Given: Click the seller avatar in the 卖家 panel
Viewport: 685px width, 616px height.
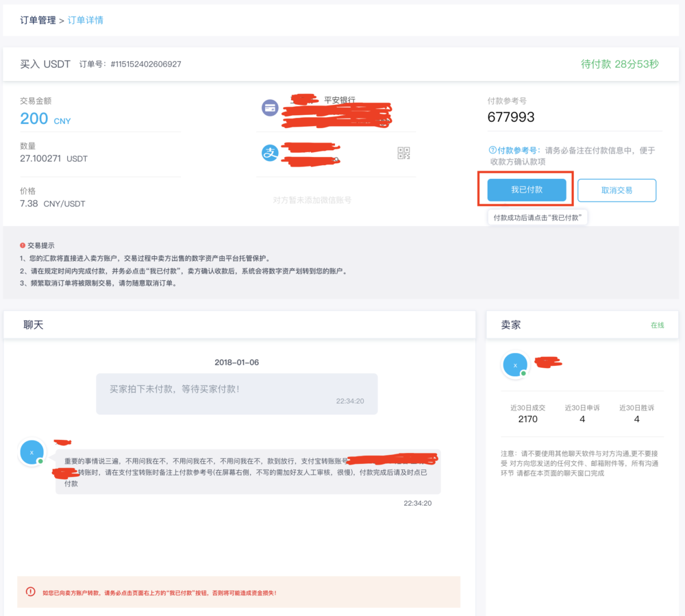Looking at the screenshot, I should click(515, 364).
